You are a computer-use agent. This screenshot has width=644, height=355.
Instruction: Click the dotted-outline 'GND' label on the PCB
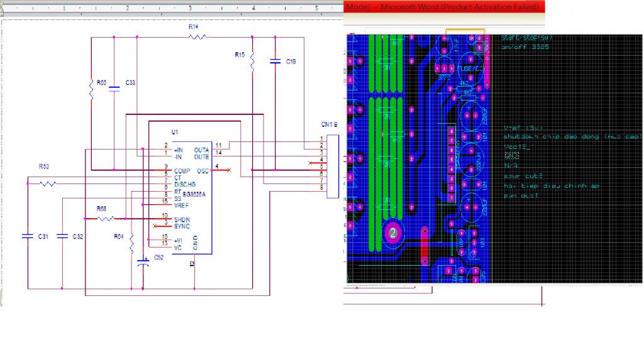pyautogui.click(x=511, y=156)
